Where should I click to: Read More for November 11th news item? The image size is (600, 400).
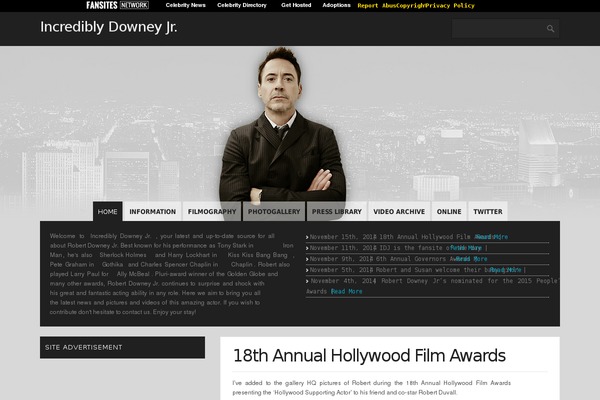tap(466, 248)
